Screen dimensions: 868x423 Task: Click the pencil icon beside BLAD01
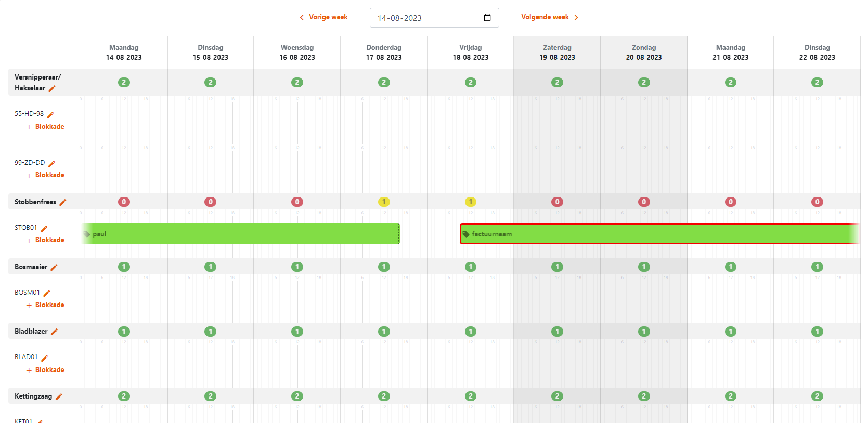[45, 358]
